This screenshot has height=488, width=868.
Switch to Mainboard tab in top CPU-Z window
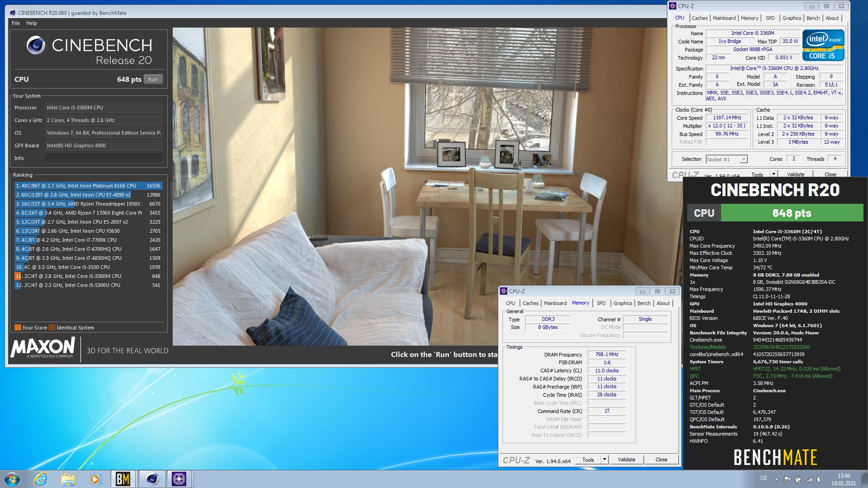tap(724, 18)
